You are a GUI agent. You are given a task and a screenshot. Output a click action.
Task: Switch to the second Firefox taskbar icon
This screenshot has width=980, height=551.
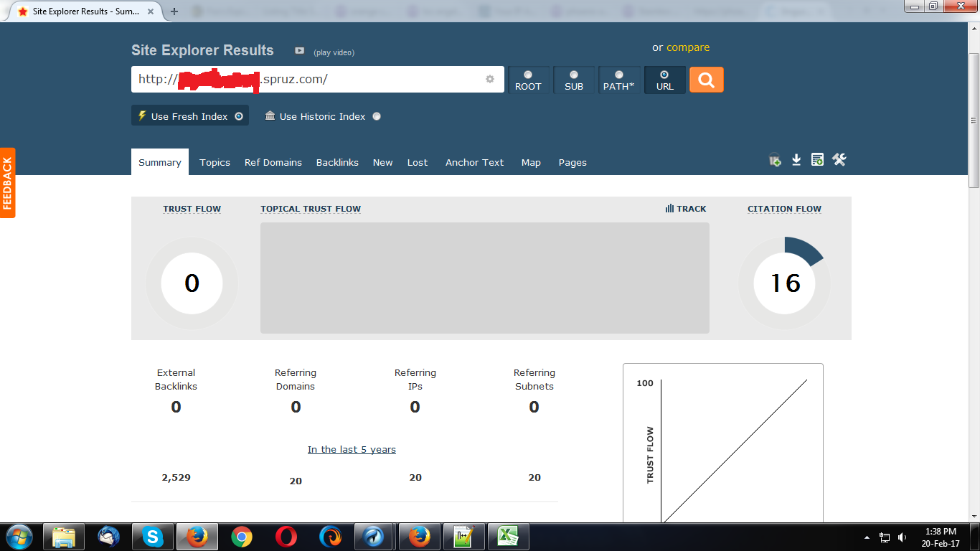point(420,537)
